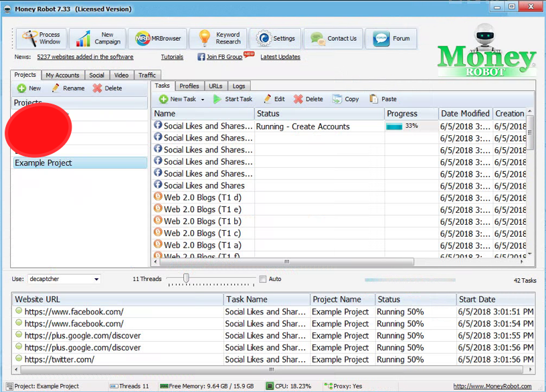Viewport: 546px width, 392px height.
Task: Click the 33% progress bar
Action: [x=411, y=126]
